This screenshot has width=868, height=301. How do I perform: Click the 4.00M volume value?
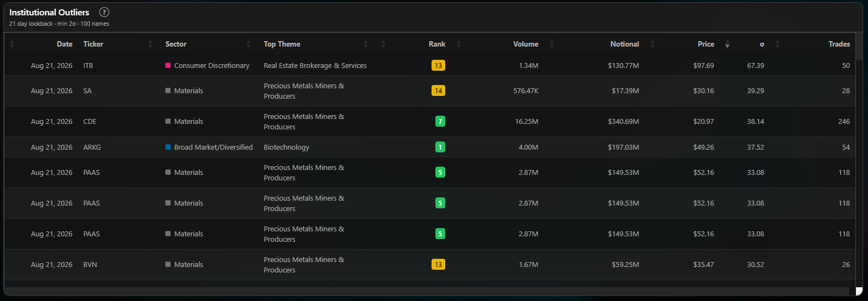click(528, 147)
